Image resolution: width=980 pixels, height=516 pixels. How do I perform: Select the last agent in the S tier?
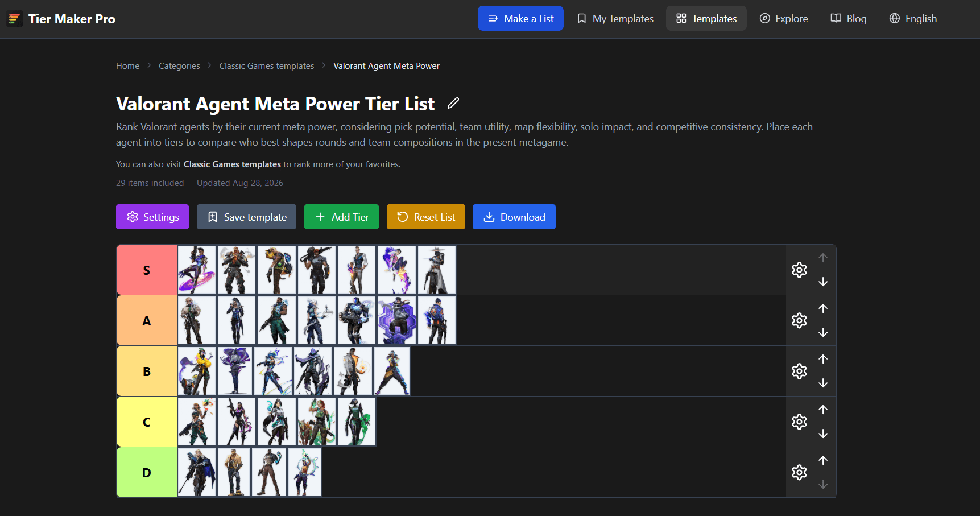(437, 270)
